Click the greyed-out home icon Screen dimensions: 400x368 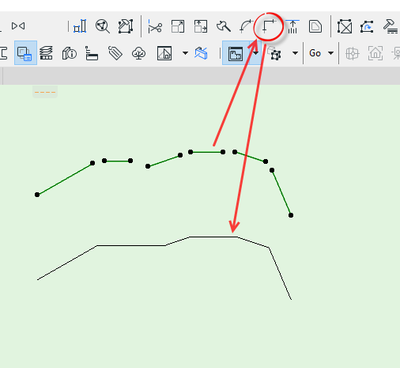375,53
